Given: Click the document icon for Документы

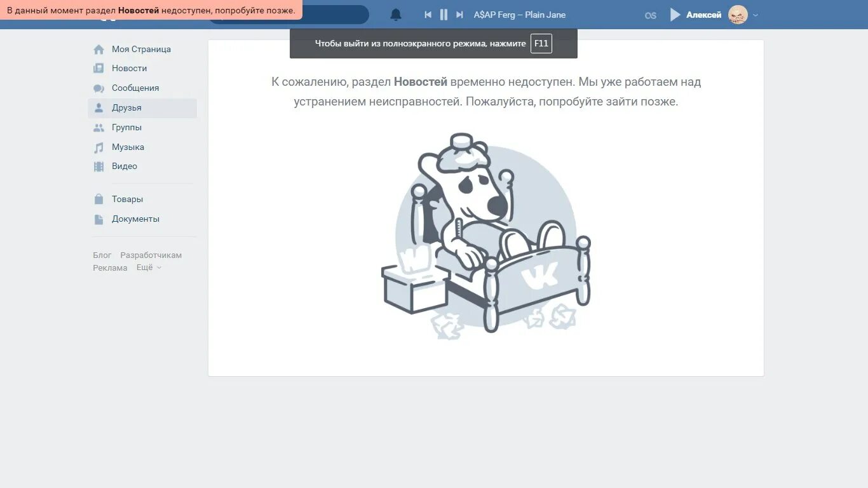Looking at the screenshot, I should (x=98, y=219).
